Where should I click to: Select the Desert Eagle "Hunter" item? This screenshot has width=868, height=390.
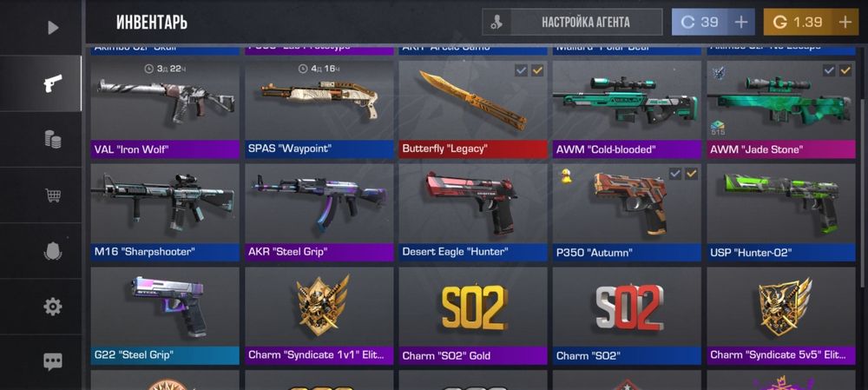point(473,212)
